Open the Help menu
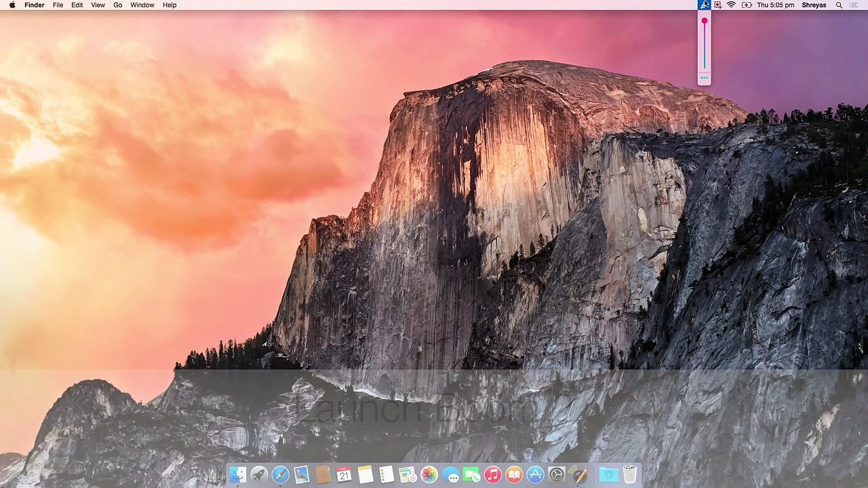 [x=170, y=5]
